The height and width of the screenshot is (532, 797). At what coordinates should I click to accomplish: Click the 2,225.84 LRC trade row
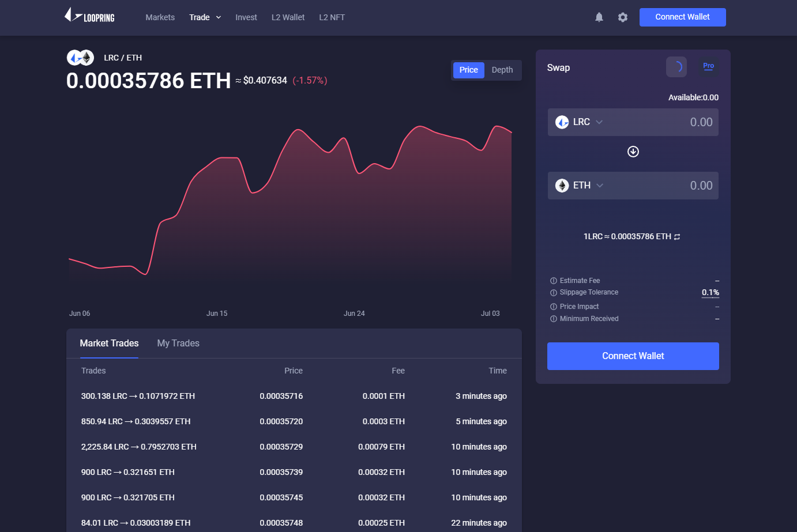tap(294, 447)
